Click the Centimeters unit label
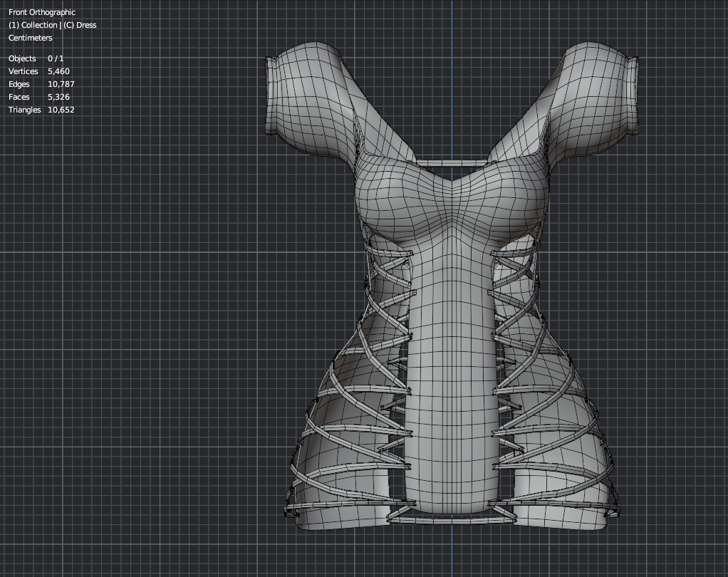This screenshot has width=728, height=577. 30,38
